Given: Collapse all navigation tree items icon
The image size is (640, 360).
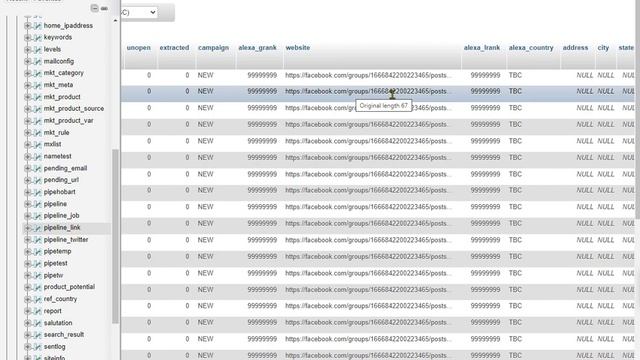Looking at the screenshot, I should pos(94,8).
